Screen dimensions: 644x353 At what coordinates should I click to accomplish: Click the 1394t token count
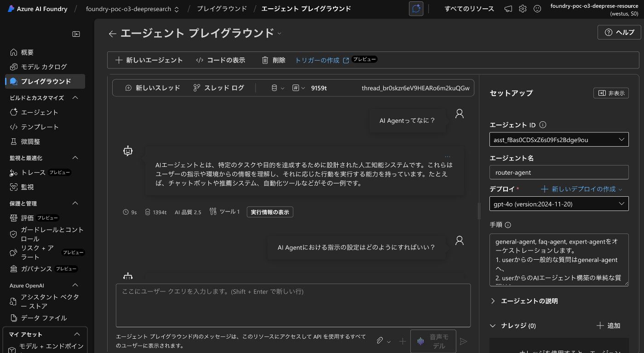click(155, 212)
